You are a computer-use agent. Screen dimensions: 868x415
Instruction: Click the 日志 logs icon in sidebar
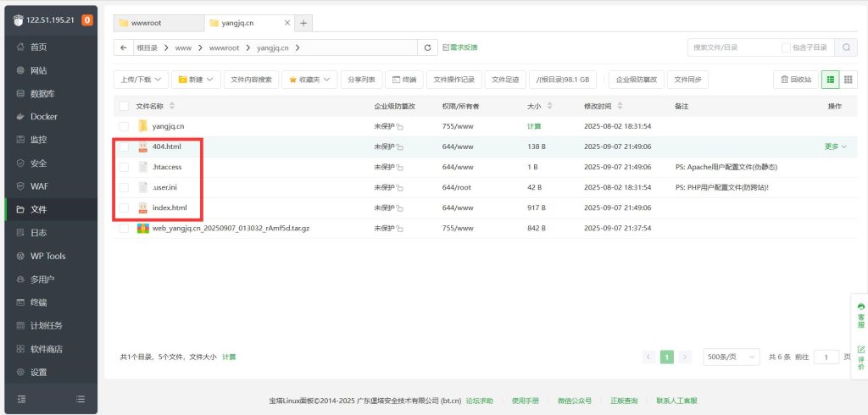[20, 233]
